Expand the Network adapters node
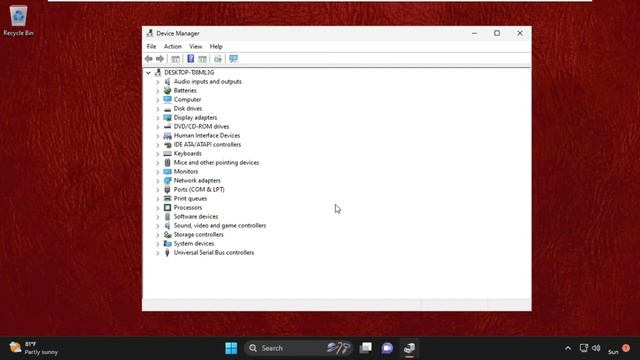The height and width of the screenshot is (360, 640). click(x=158, y=180)
